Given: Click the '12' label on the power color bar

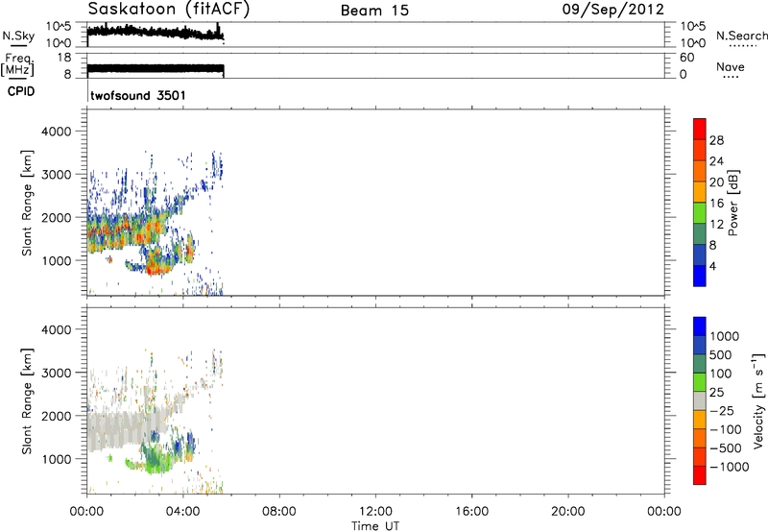Looking at the screenshot, I should [716, 225].
